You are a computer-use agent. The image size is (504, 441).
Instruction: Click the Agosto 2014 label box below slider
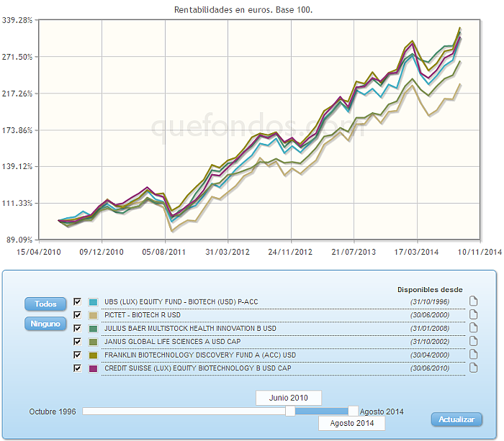point(351,423)
